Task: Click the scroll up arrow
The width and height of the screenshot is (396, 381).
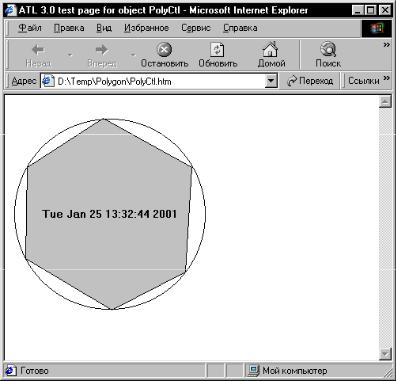Action: (385, 102)
